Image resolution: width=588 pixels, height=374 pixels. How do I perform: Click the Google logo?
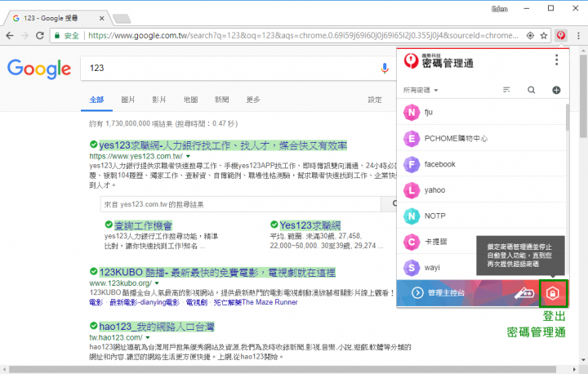point(39,69)
